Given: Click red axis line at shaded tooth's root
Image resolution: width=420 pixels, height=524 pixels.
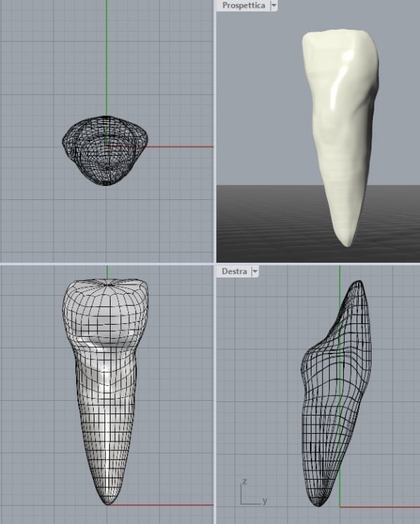Looking at the screenshot, I should pos(161,505).
